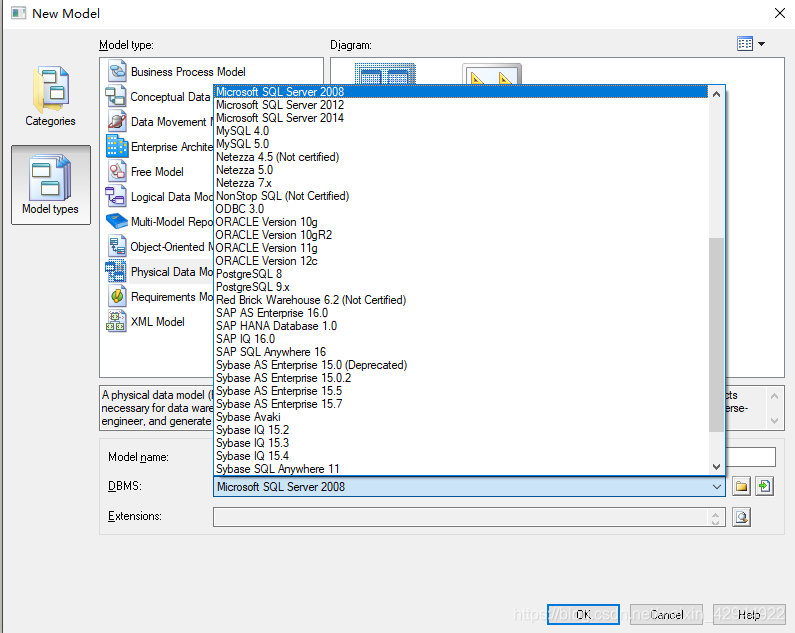Click DBMS list scroll up arrow
Viewport: 795px width, 633px height.
pyautogui.click(x=716, y=94)
